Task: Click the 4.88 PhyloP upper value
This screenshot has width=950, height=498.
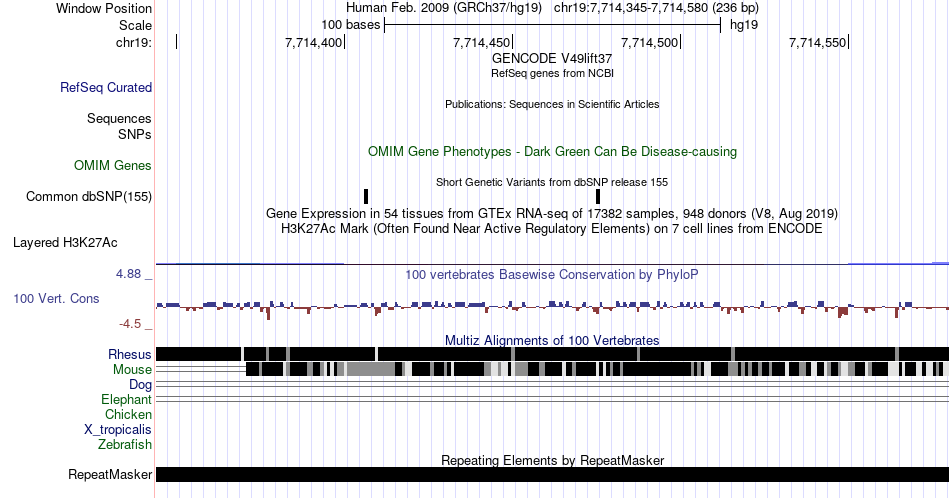Action: coord(128,274)
